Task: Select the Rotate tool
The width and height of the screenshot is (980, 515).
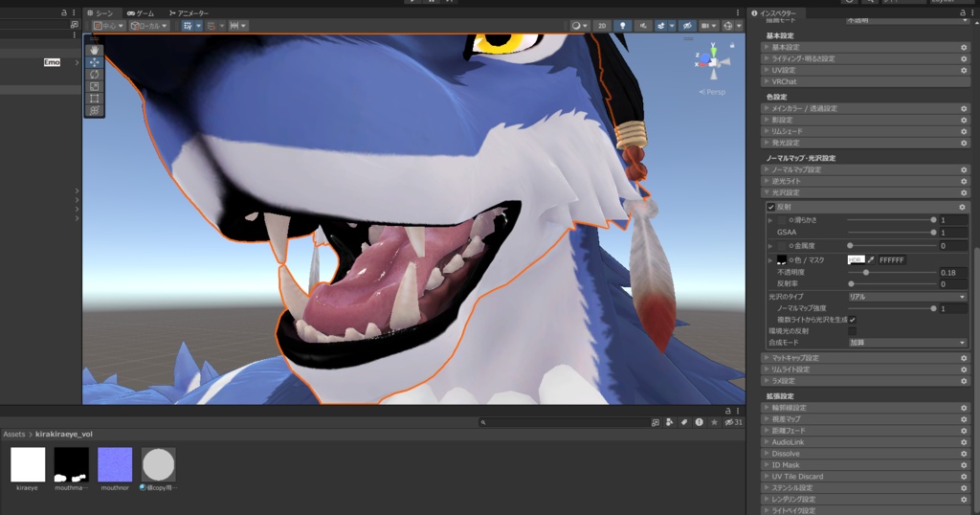Action: click(95, 75)
